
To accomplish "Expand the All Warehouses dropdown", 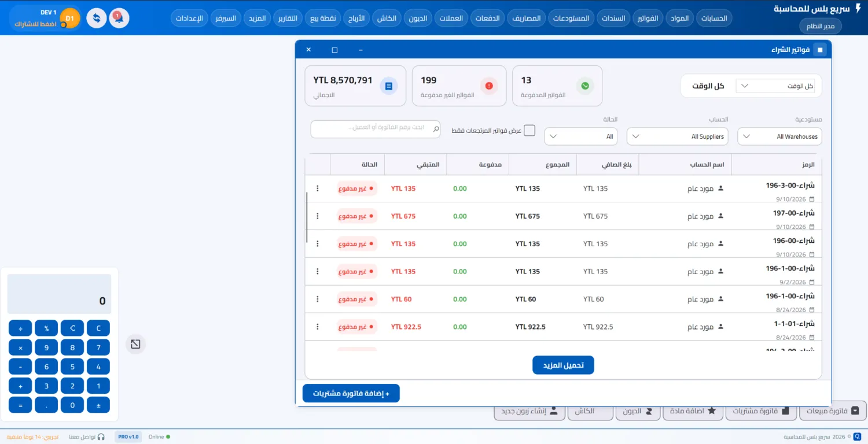I will pyautogui.click(x=779, y=136).
